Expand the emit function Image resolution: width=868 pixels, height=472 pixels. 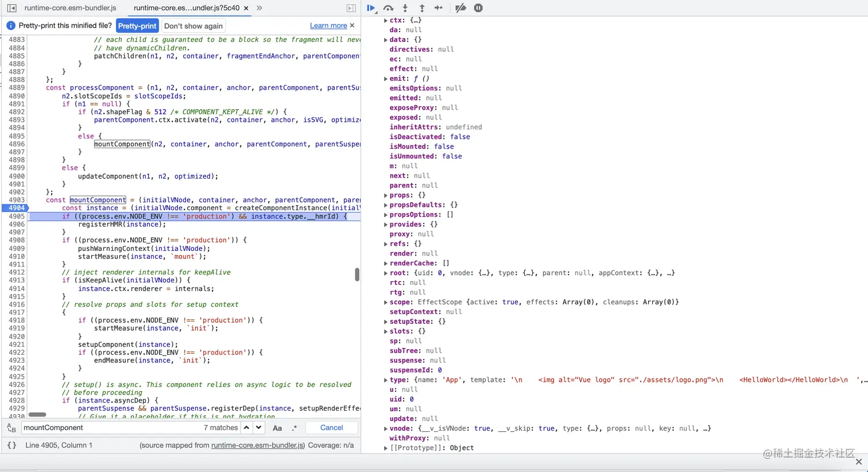click(x=386, y=79)
